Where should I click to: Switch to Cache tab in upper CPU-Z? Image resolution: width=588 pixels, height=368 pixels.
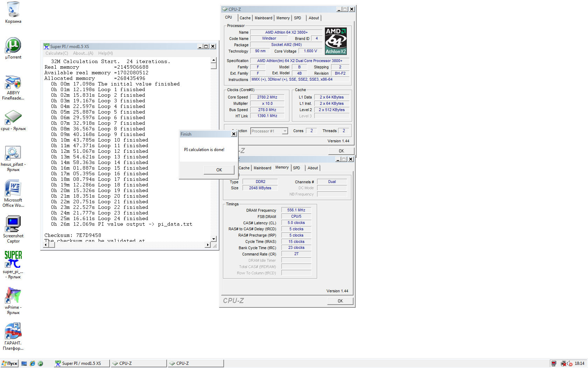tap(245, 18)
